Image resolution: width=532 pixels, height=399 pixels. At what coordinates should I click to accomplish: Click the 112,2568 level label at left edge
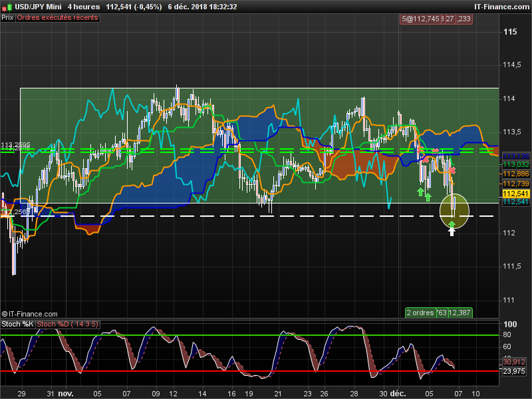15,212
